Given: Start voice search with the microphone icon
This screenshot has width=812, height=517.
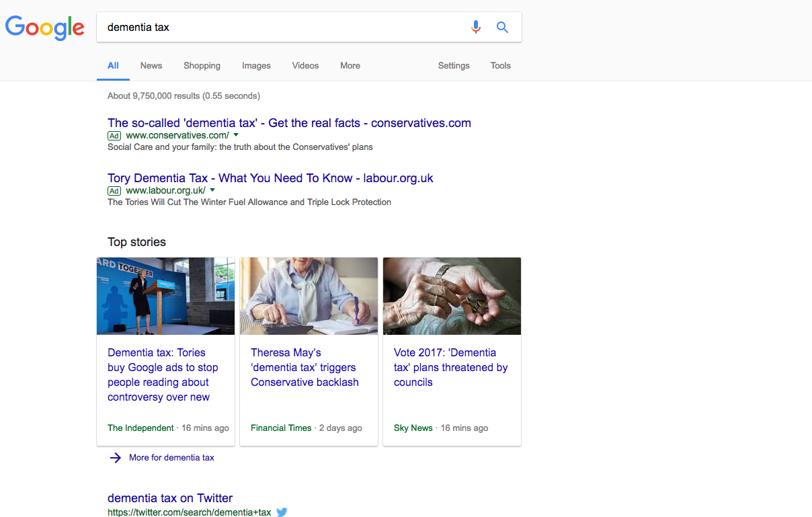Looking at the screenshot, I should coord(476,27).
